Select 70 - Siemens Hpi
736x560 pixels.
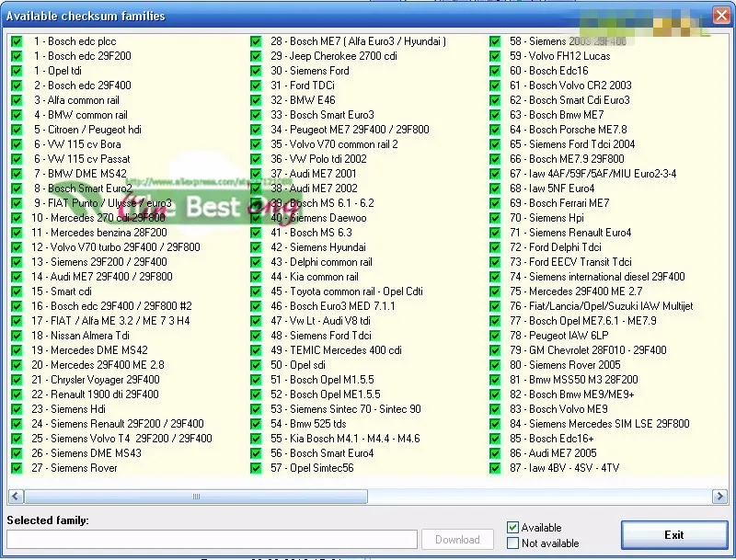pyautogui.click(x=546, y=218)
